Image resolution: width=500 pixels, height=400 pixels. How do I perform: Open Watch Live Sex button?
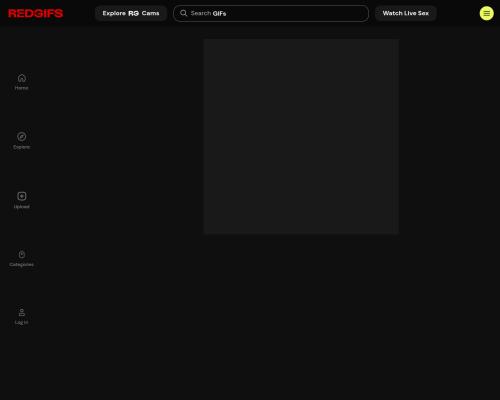point(406,13)
